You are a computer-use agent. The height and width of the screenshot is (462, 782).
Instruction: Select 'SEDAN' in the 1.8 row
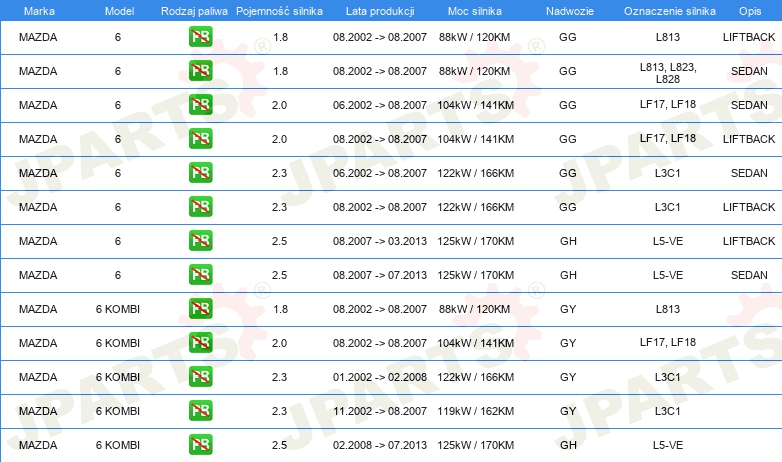pyautogui.click(x=749, y=71)
